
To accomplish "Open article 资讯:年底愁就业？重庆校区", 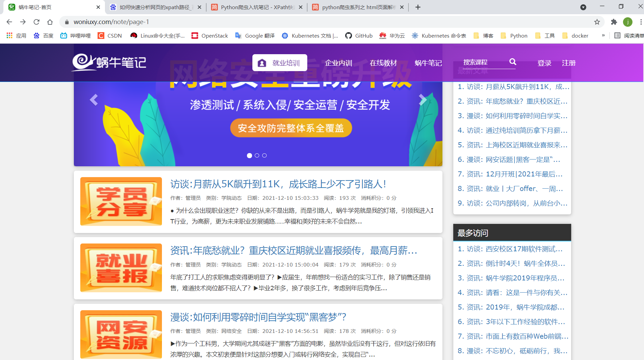I will [294, 251].
